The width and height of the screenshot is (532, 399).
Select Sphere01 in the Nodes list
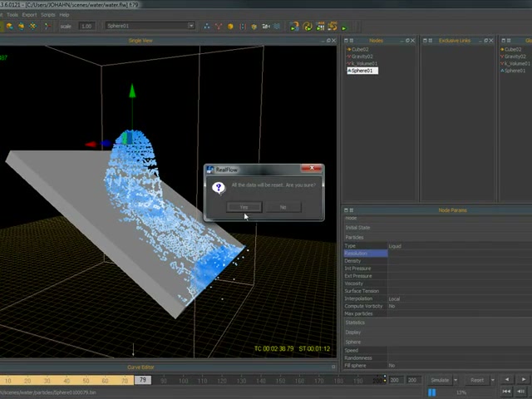[362, 71]
